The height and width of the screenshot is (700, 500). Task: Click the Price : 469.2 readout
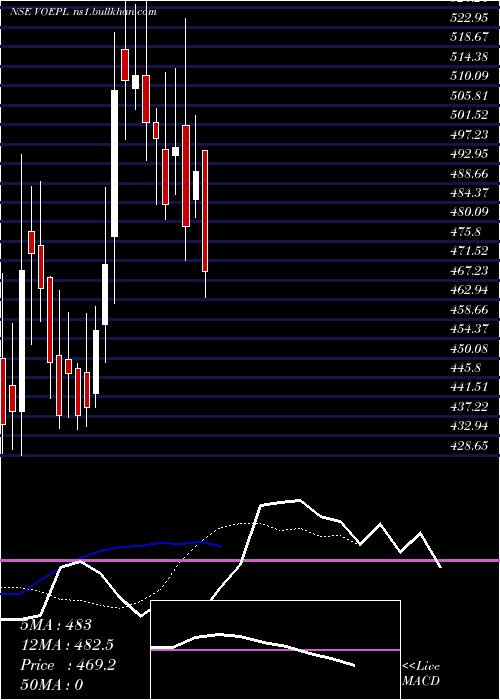[68, 665]
